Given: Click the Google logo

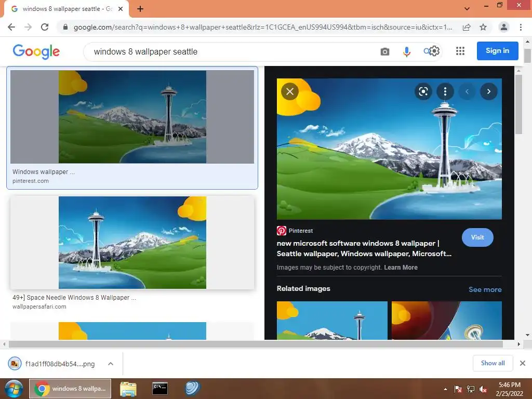Looking at the screenshot, I should click(36, 51).
